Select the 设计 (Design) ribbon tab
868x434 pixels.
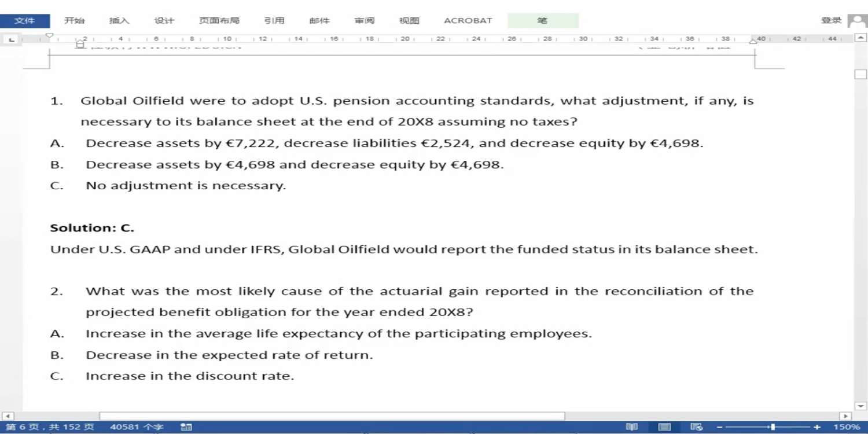click(164, 21)
